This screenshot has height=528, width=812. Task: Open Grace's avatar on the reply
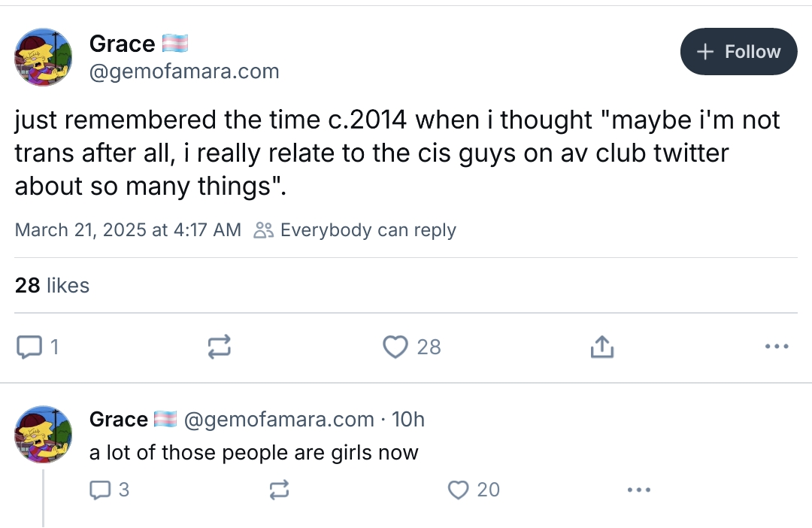point(44,434)
